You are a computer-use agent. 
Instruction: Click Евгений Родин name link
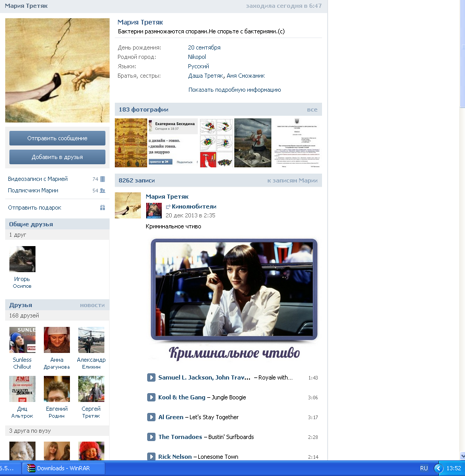[57, 412]
